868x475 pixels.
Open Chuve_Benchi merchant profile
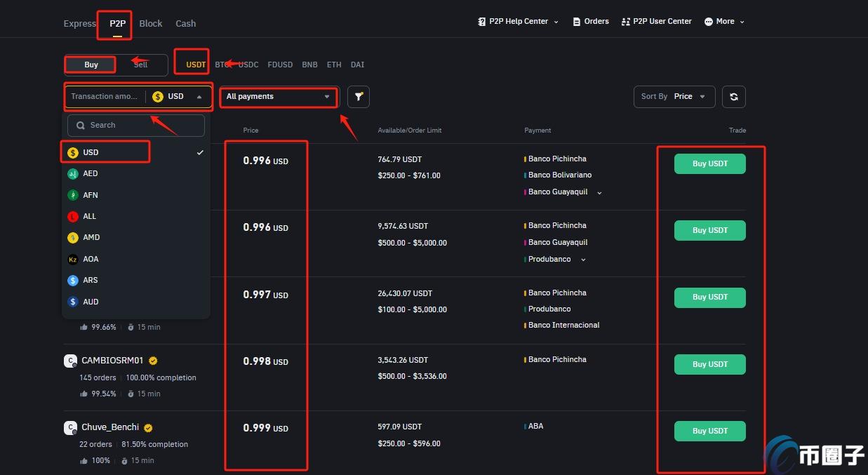tap(110, 427)
